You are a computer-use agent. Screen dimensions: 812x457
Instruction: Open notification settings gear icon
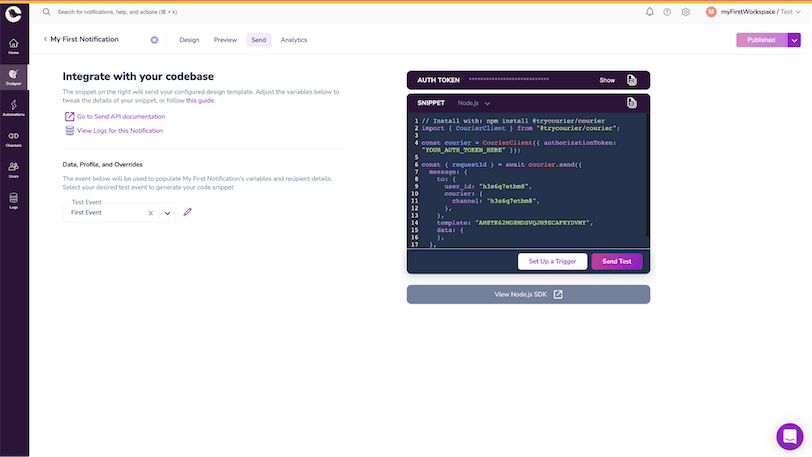(154, 40)
